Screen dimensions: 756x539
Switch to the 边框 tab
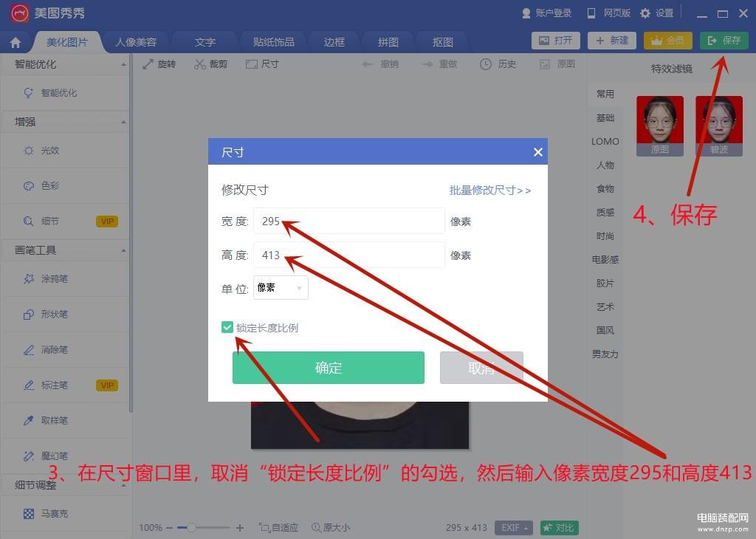pyautogui.click(x=334, y=42)
